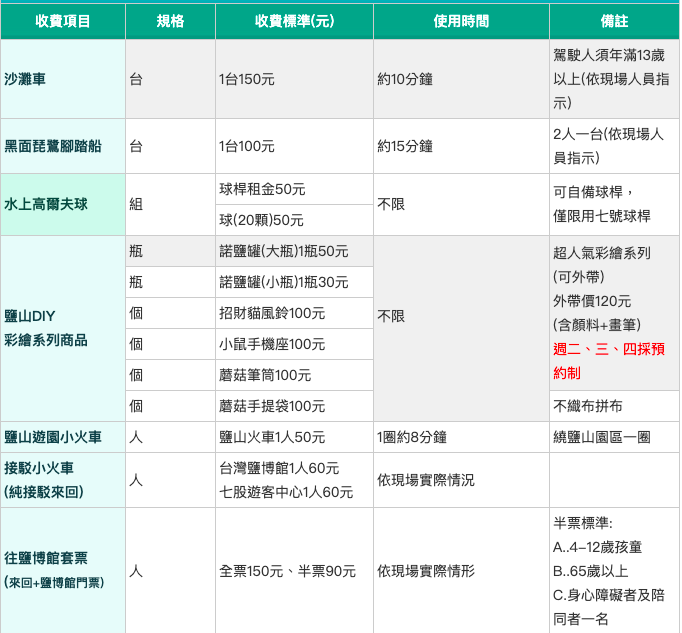Image resolution: width=682 pixels, height=633 pixels.
Task: Select the 黑面琵鷺腳踏船 row label
Action: (x=63, y=146)
